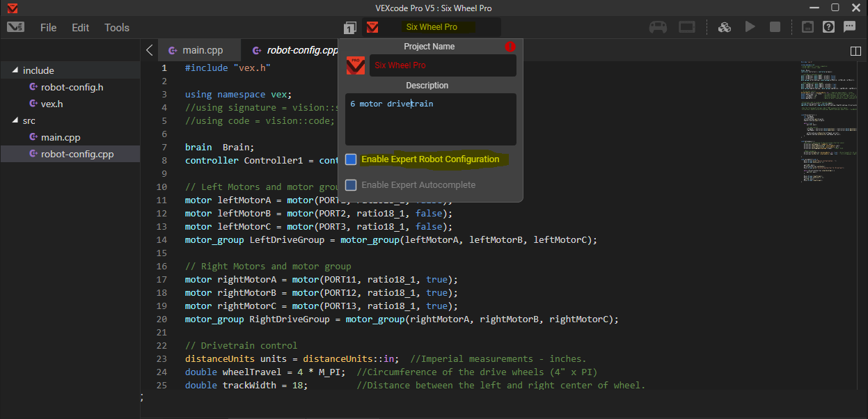Click 'brain Brain;' code line
Screen dimensions: 868x419
(x=220, y=147)
